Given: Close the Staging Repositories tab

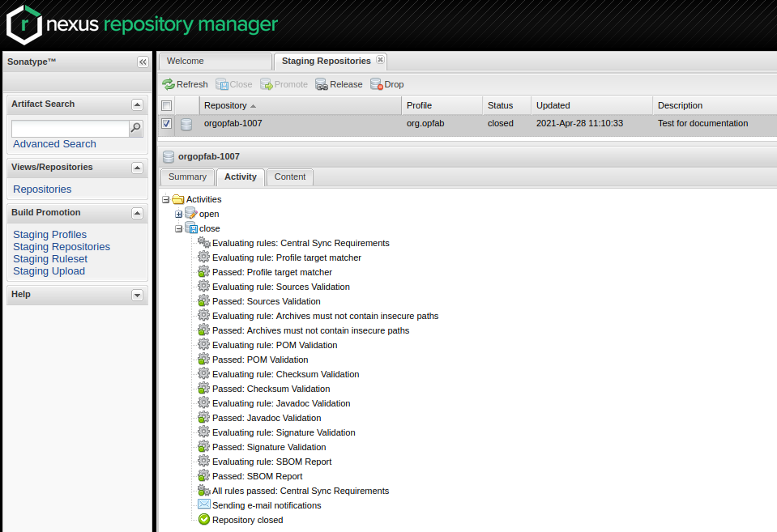Looking at the screenshot, I should pyautogui.click(x=380, y=59).
